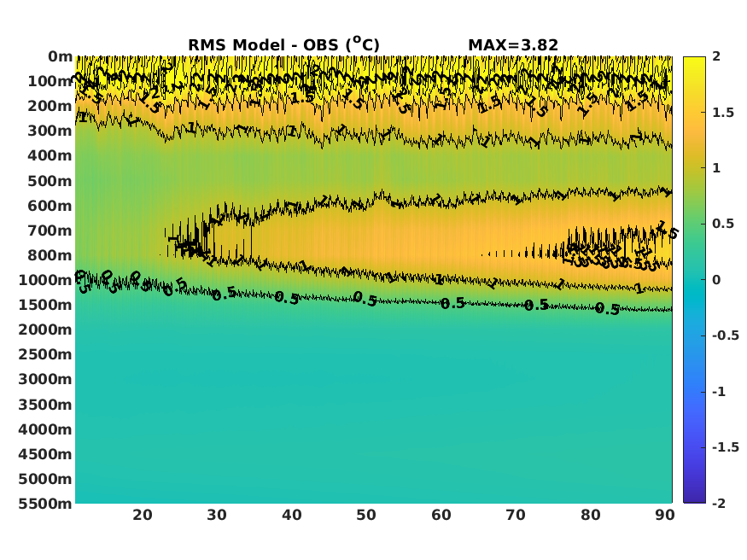Click the teal zero-level section of the colorbar

point(694,279)
